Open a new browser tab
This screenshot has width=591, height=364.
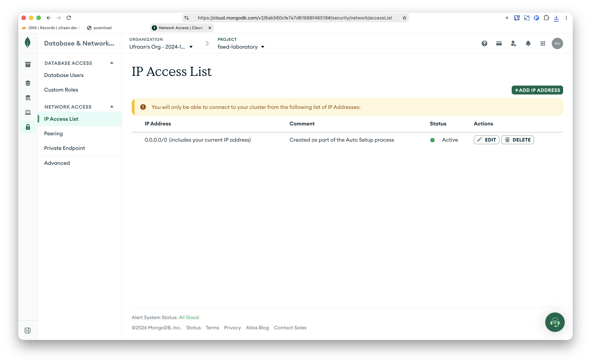tap(507, 18)
